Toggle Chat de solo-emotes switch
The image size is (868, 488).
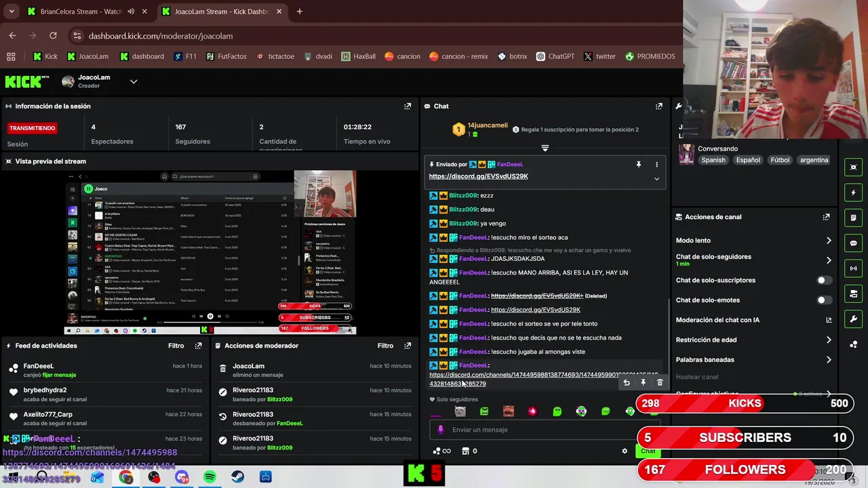click(x=824, y=300)
